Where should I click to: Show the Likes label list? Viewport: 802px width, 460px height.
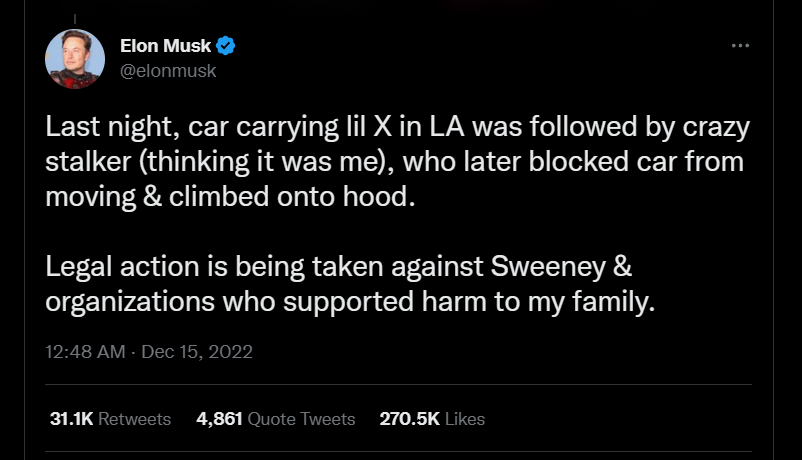[464, 419]
